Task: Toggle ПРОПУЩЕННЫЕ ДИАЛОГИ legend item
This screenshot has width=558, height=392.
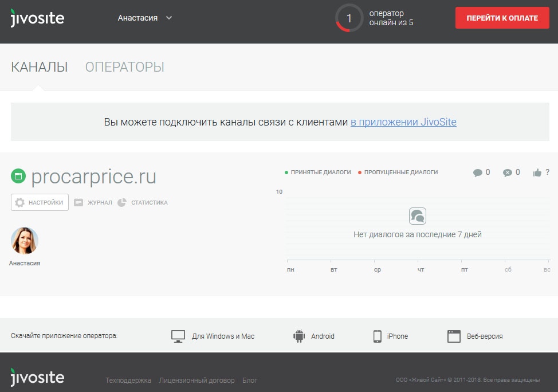Action: pos(398,173)
